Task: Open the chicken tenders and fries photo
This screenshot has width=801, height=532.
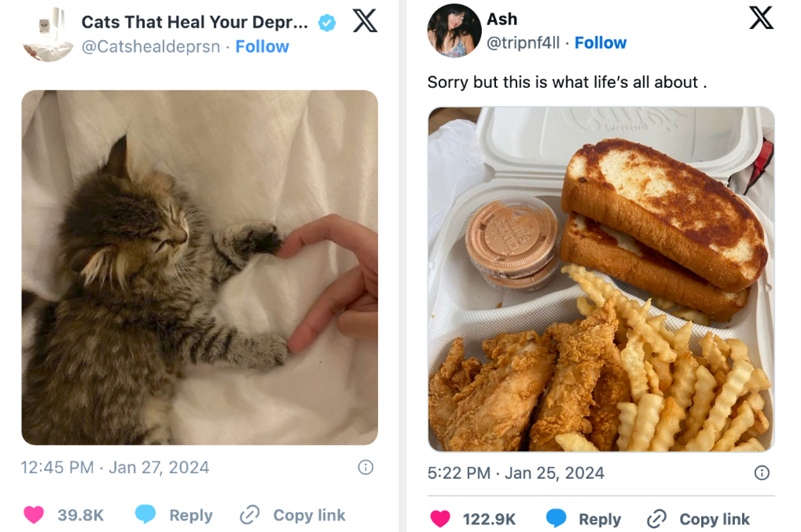Action: point(600,279)
